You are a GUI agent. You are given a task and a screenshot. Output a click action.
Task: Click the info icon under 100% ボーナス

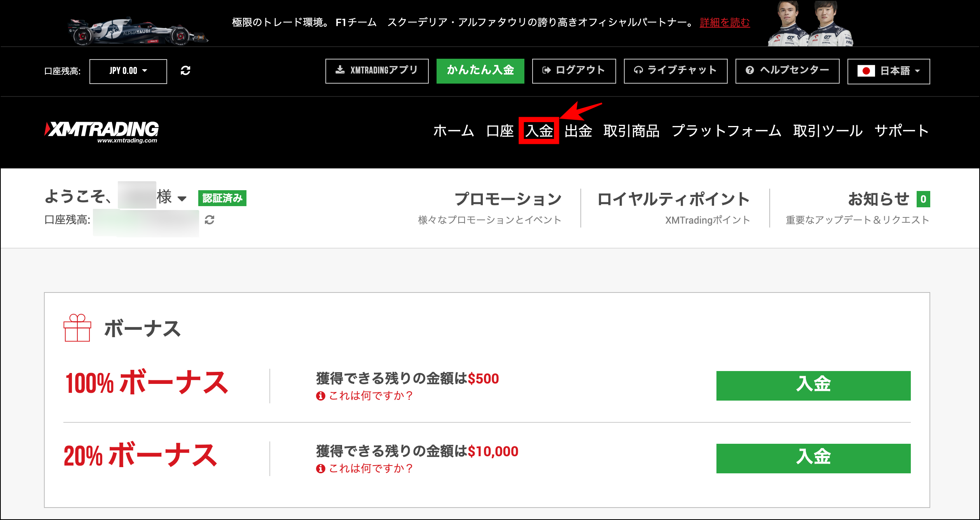[x=320, y=396]
